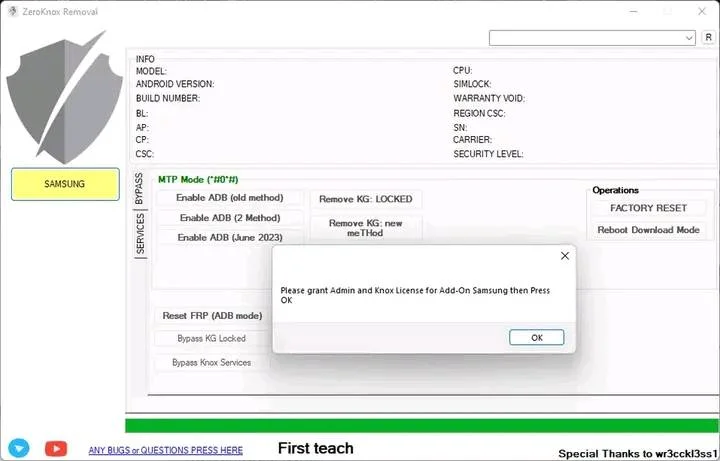The image size is (720, 461).
Task: Click the FACTORY RESET button
Action: point(648,208)
